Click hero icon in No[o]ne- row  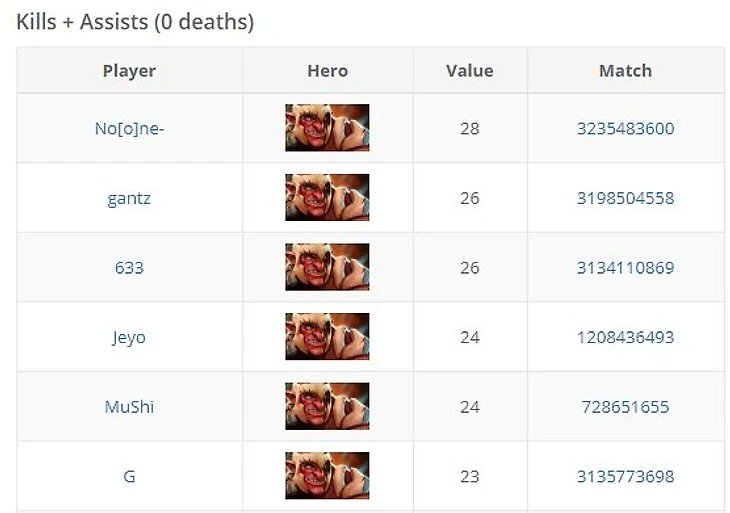click(x=327, y=128)
